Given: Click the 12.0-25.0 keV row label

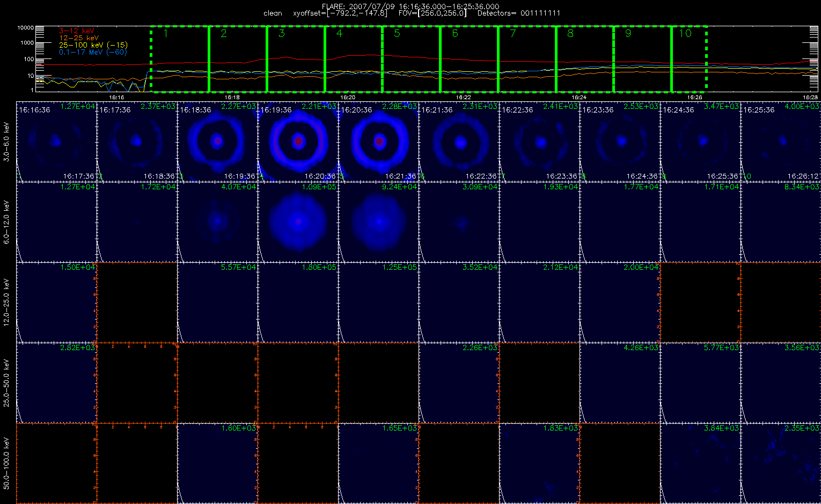Looking at the screenshot, I should point(6,303).
